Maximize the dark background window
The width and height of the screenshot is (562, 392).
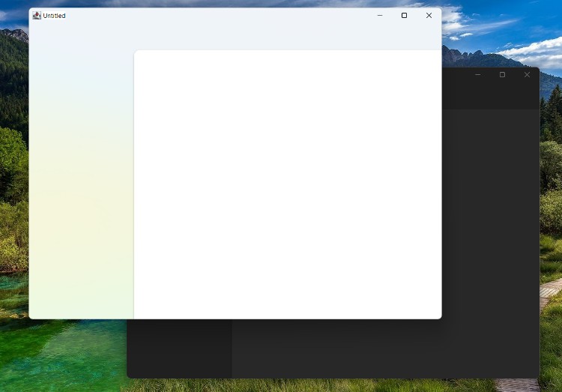[x=503, y=75]
